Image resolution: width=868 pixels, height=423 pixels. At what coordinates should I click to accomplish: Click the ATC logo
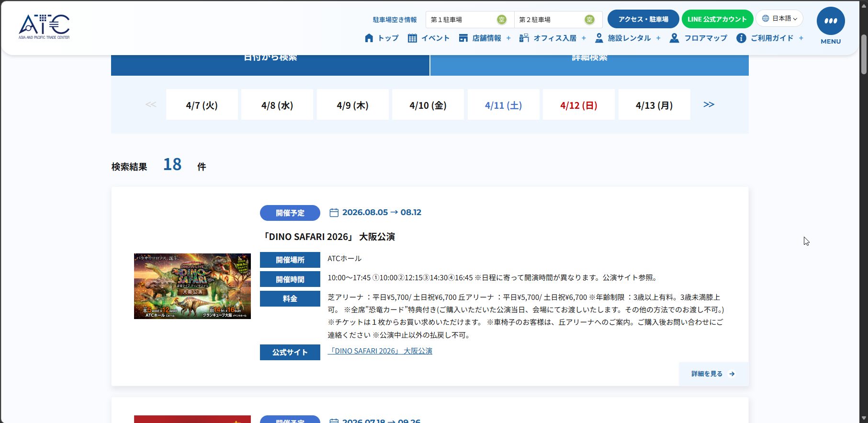pos(44,27)
